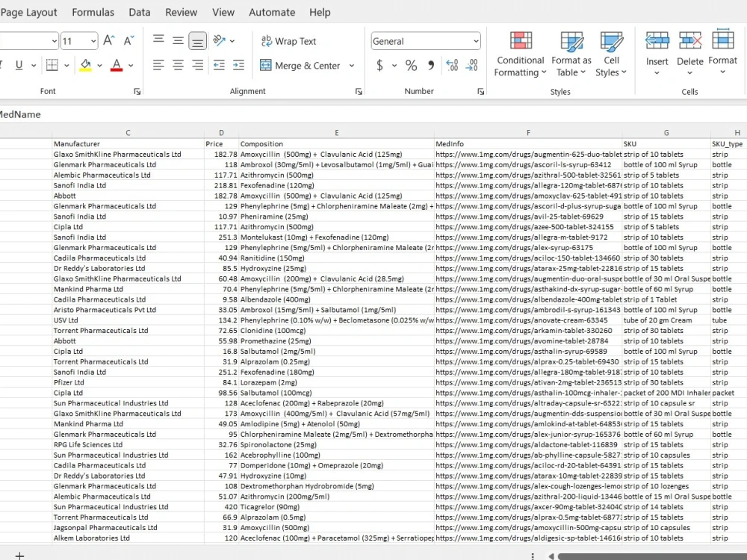Open the View tab
The image size is (747, 560).
pyautogui.click(x=223, y=13)
